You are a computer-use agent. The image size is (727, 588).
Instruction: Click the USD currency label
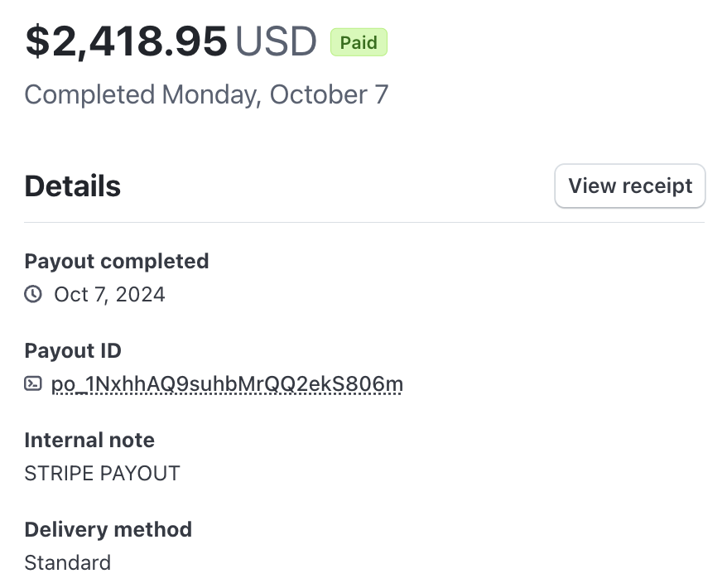tap(276, 41)
